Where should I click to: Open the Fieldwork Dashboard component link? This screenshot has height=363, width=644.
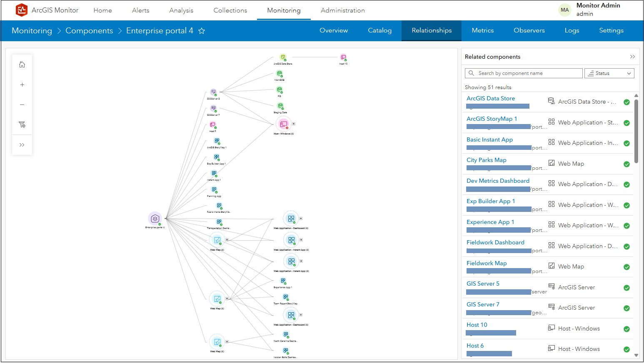pyautogui.click(x=495, y=242)
